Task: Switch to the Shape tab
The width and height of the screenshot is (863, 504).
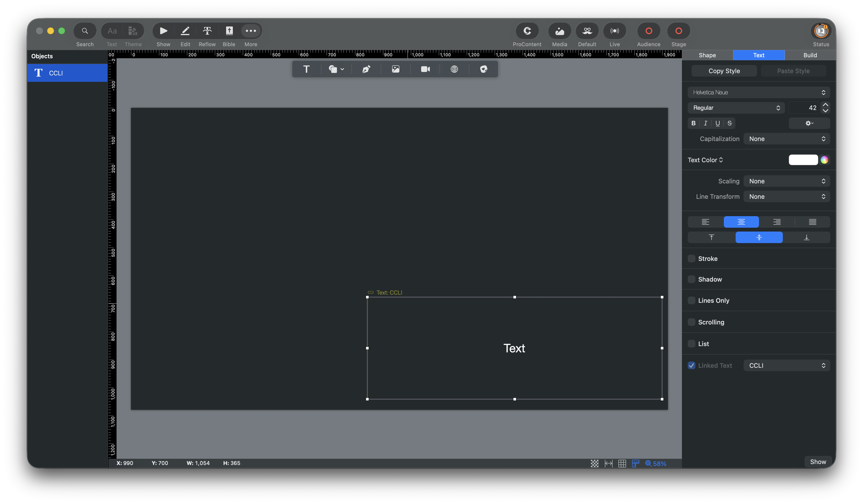Action: 707,55
